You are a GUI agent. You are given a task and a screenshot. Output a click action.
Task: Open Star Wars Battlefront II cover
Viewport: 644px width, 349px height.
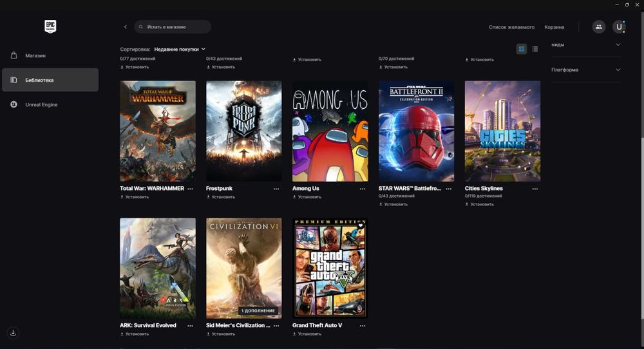tap(417, 131)
